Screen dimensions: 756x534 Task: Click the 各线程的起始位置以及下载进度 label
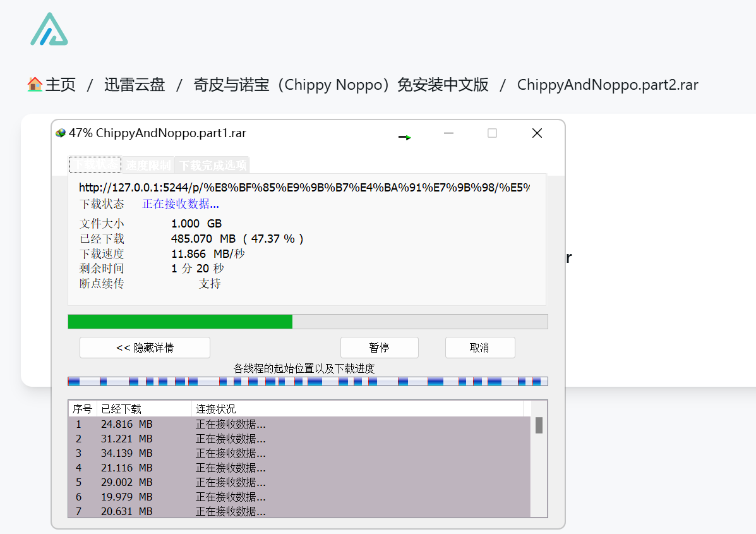coord(304,369)
